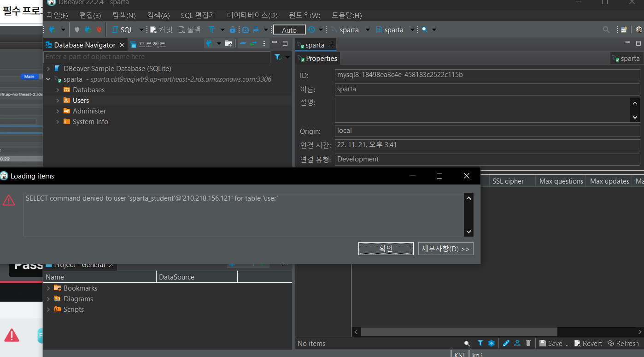Click the network diagram toolbar icon
The height and width of the screenshot is (357, 644).
click(257, 30)
